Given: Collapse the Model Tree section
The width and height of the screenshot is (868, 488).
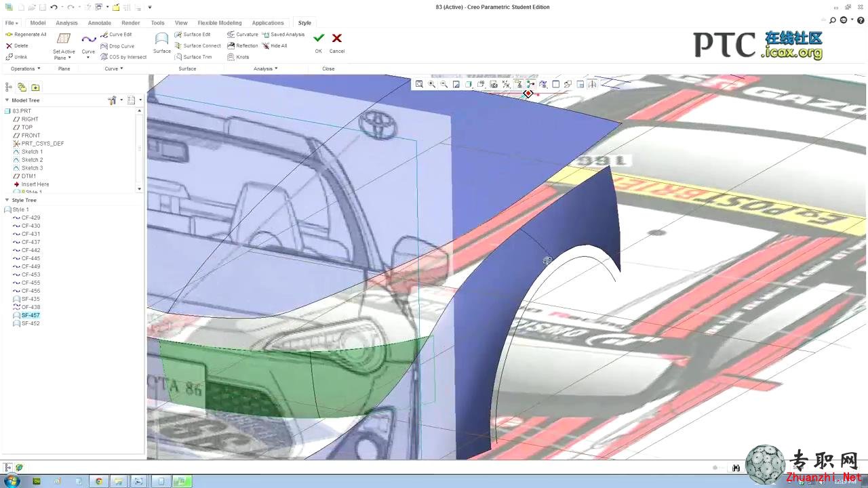Looking at the screenshot, I should click(x=7, y=100).
